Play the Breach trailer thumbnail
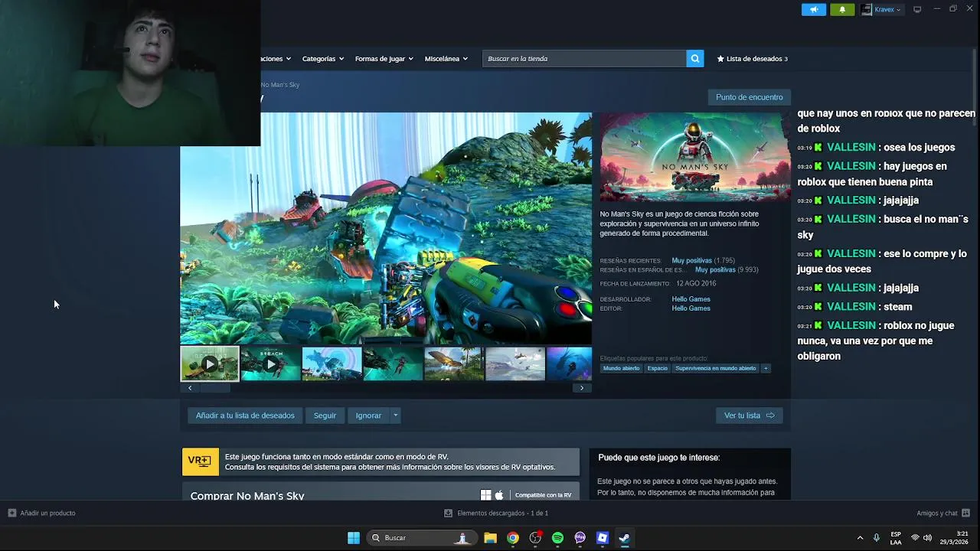This screenshot has height=551, width=980. [x=270, y=364]
